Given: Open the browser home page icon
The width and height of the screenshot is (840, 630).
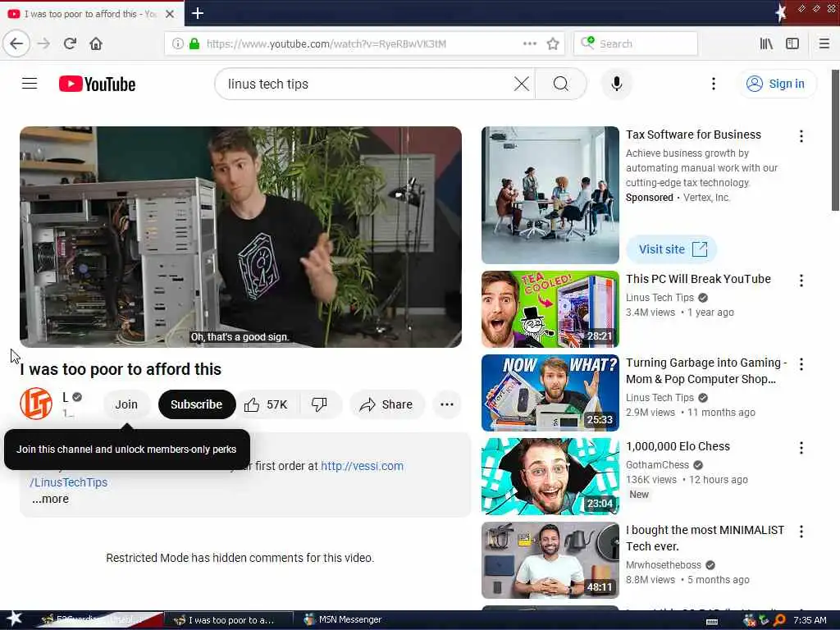Looking at the screenshot, I should pos(96,43).
